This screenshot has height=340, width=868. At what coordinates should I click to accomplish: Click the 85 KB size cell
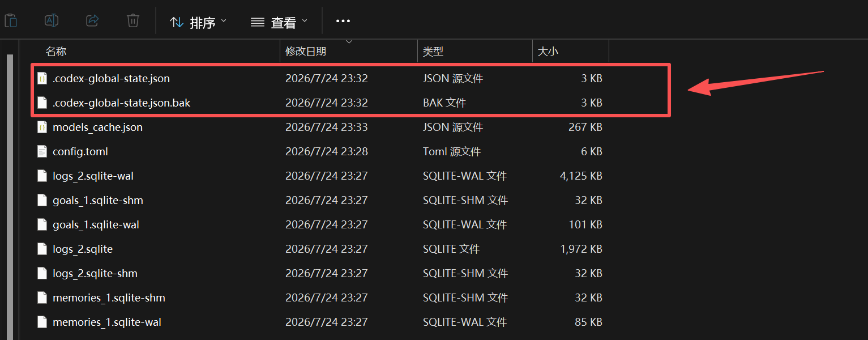click(x=588, y=322)
